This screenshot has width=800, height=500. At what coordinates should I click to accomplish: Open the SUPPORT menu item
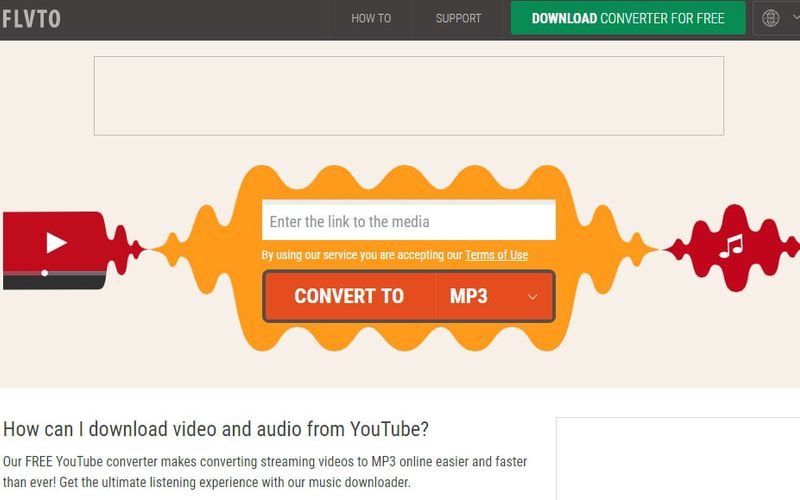[458, 18]
